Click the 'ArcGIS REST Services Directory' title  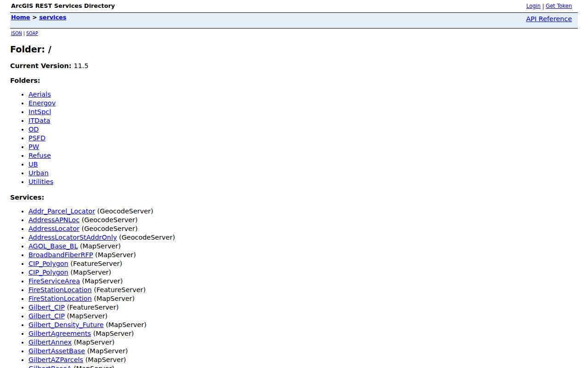[x=63, y=6]
